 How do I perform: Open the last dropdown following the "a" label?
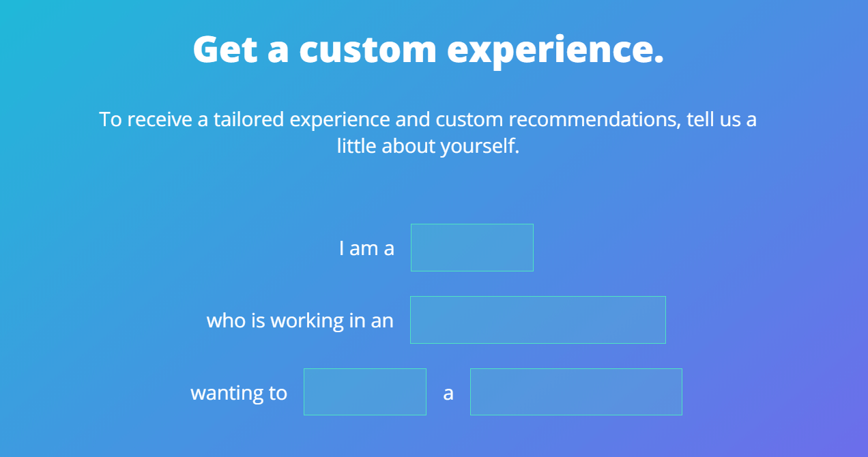point(576,392)
